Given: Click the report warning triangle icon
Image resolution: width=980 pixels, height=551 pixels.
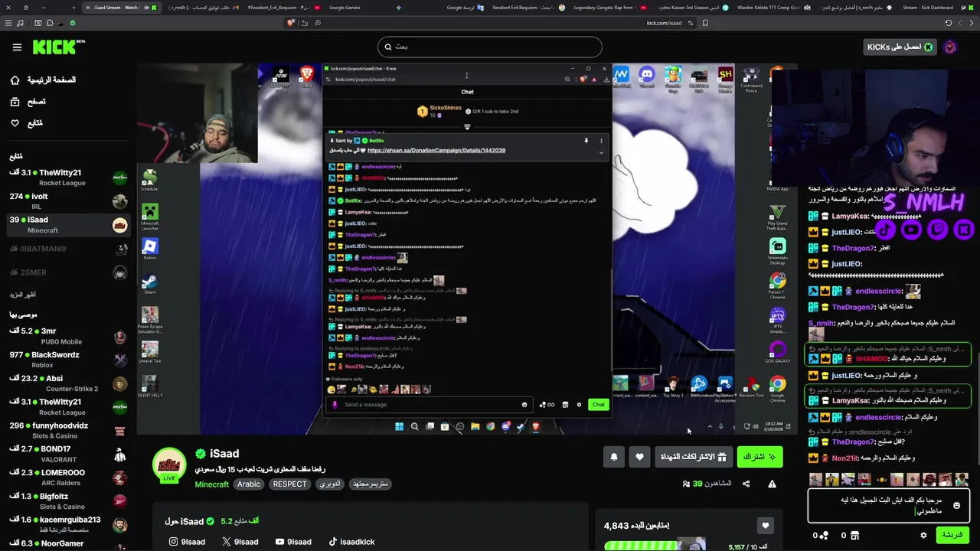Looking at the screenshot, I should [x=772, y=484].
